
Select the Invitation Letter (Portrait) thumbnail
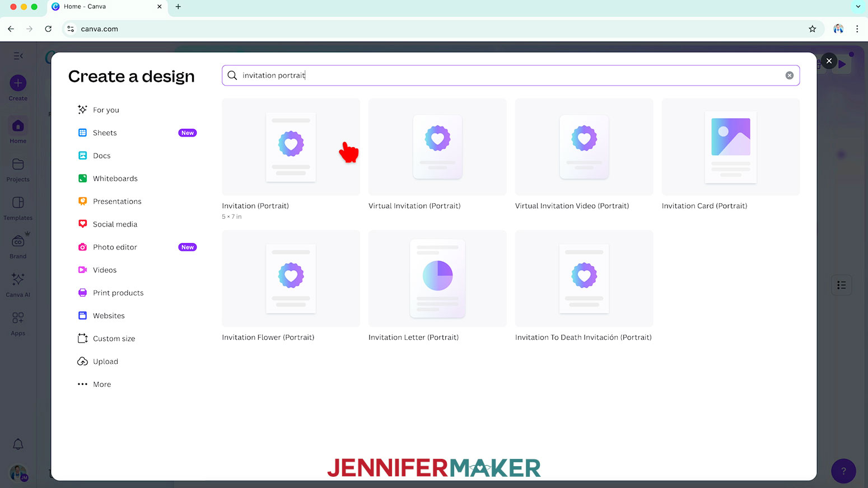click(x=437, y=278)
